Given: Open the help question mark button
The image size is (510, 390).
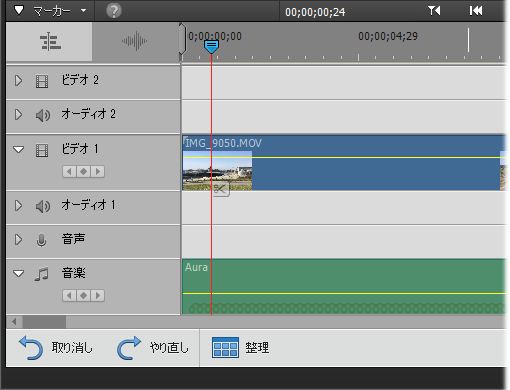Looking at the screenshot, I should coord(114,11).
